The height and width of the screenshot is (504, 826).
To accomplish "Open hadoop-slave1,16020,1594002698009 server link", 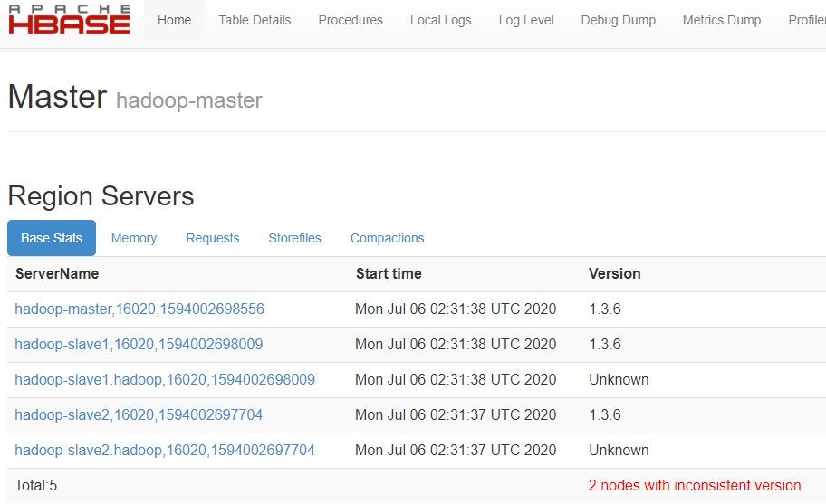I will [139, 344].
